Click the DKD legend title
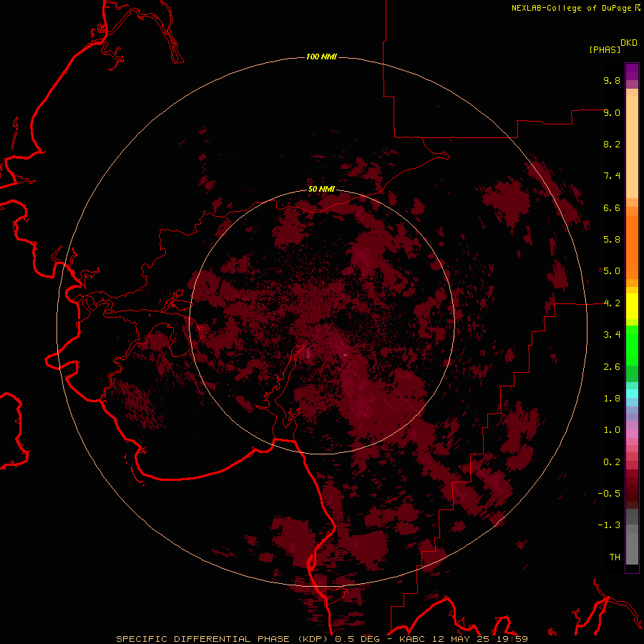The image size is (644, 644). click(629, 43)
